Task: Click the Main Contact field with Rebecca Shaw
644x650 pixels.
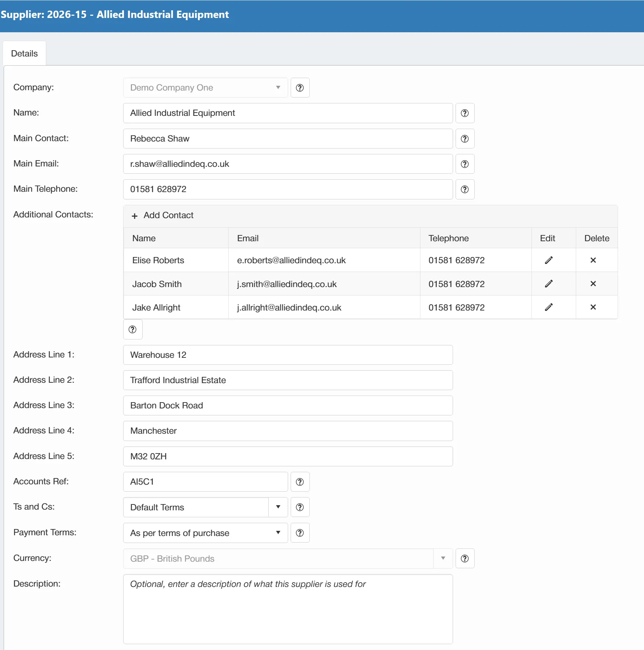Action: point(288,139)
